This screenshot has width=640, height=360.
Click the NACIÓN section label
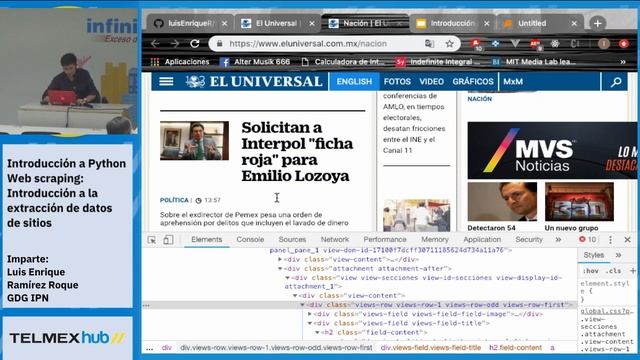480,99
